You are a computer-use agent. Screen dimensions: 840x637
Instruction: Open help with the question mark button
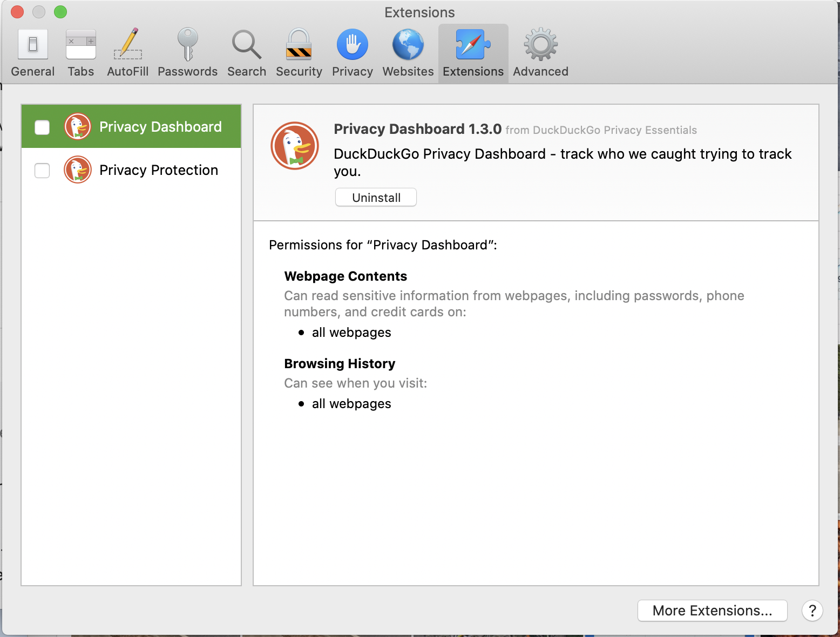(812, 611)
